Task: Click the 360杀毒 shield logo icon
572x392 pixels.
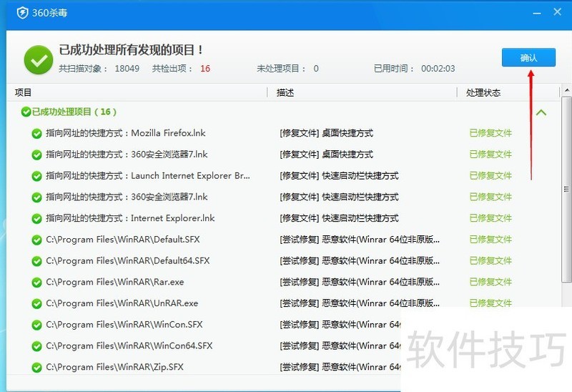Action: pos(23,13)
